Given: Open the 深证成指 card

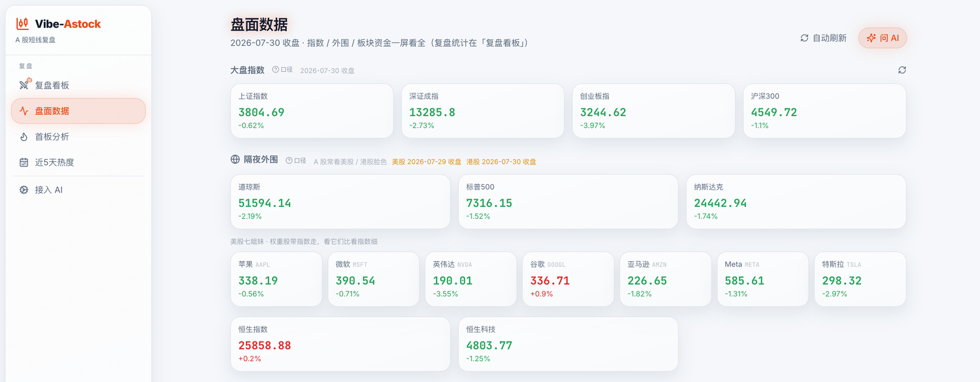Looking at the screenshot, I should (483, 111).
